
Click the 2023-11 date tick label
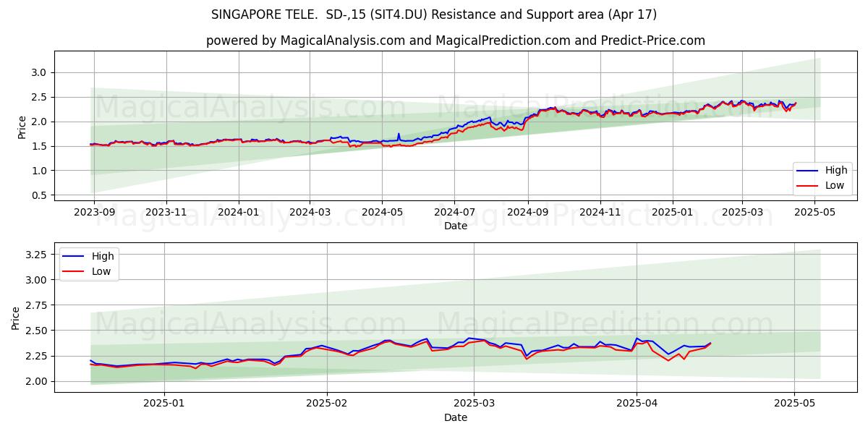166,213
